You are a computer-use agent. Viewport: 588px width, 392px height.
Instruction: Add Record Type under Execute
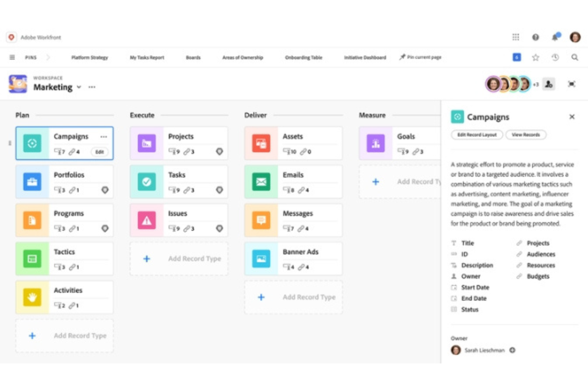tap(179, 259)
